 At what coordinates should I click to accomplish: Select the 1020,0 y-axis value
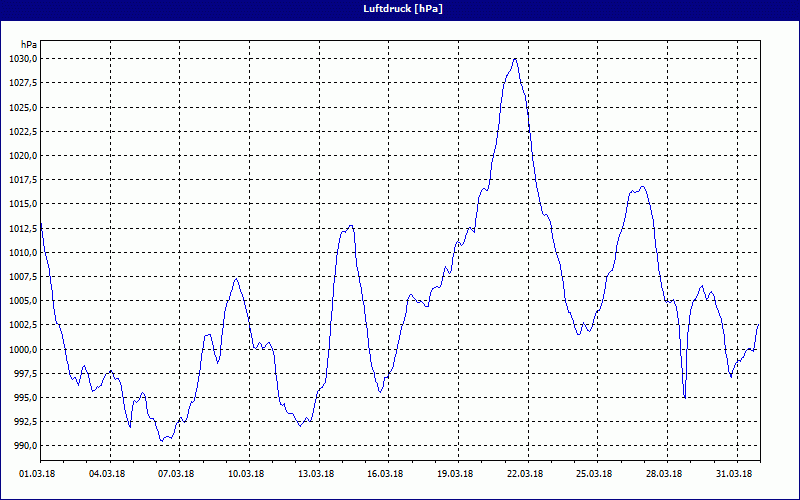pos(23,156)
